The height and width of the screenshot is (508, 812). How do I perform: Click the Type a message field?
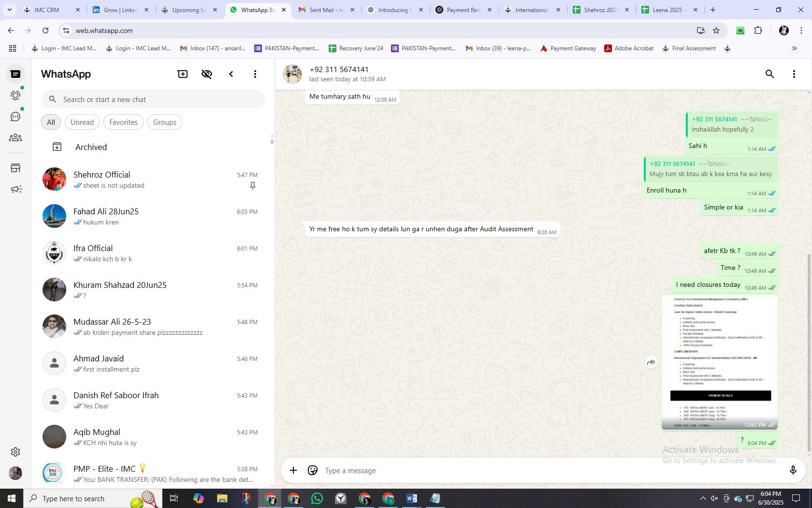(551, 471)
